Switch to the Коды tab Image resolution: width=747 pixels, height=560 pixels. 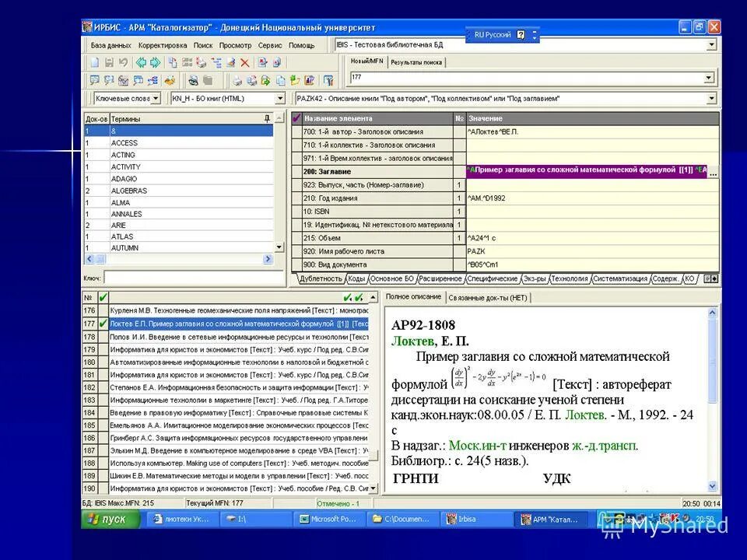[356, 278]
